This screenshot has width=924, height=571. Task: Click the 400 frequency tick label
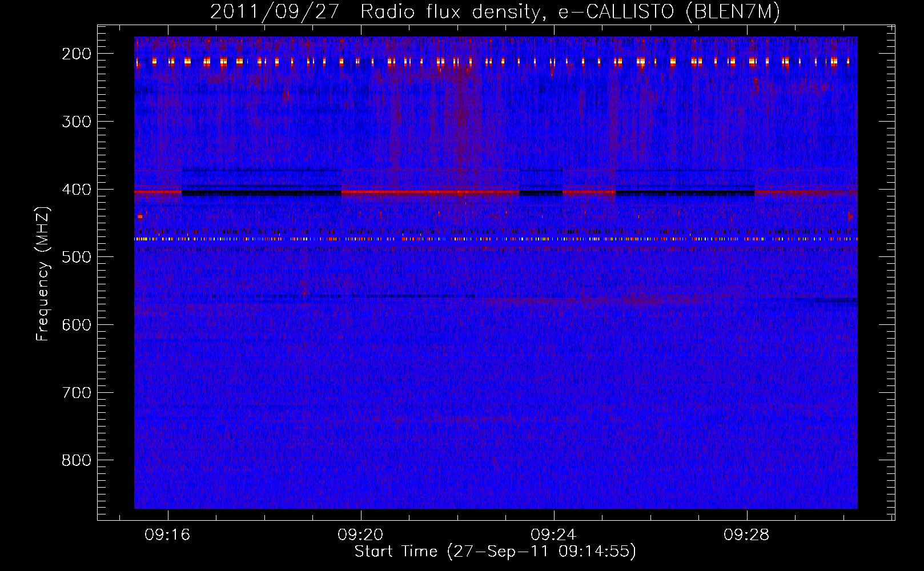click(x=77, y=190)
